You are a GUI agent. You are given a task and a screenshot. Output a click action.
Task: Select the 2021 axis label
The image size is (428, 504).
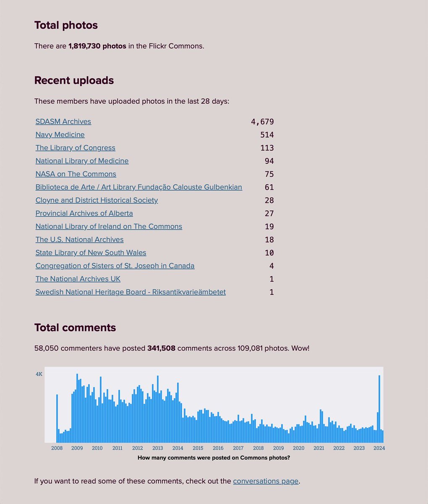319,448
